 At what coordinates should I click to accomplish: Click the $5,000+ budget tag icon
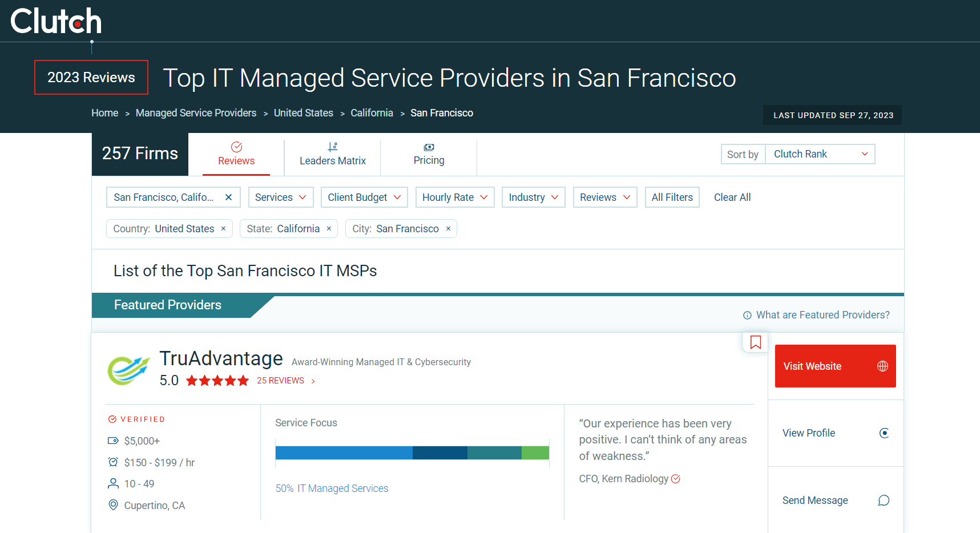tap(113, 441)
